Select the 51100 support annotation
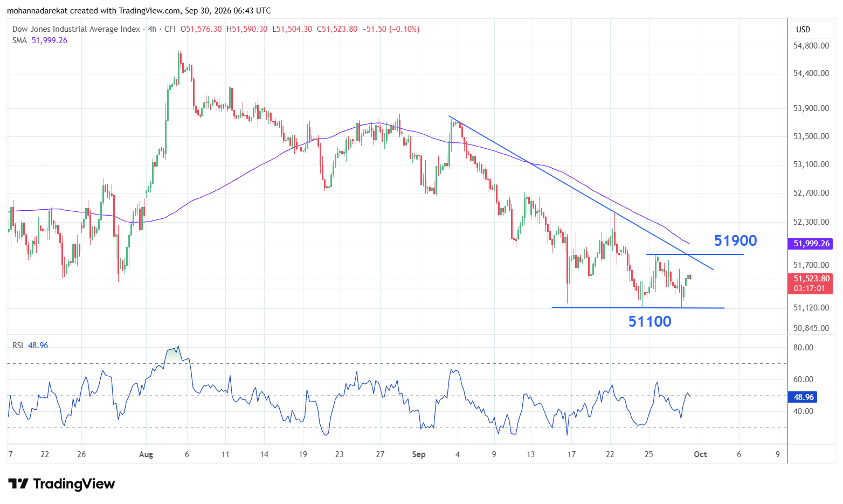 point(650,321)
